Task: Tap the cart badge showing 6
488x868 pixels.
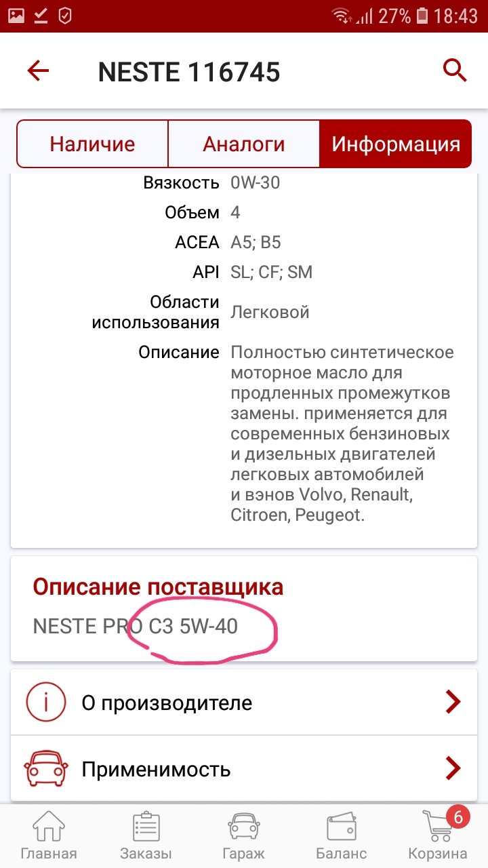Action: pos(457,817)
